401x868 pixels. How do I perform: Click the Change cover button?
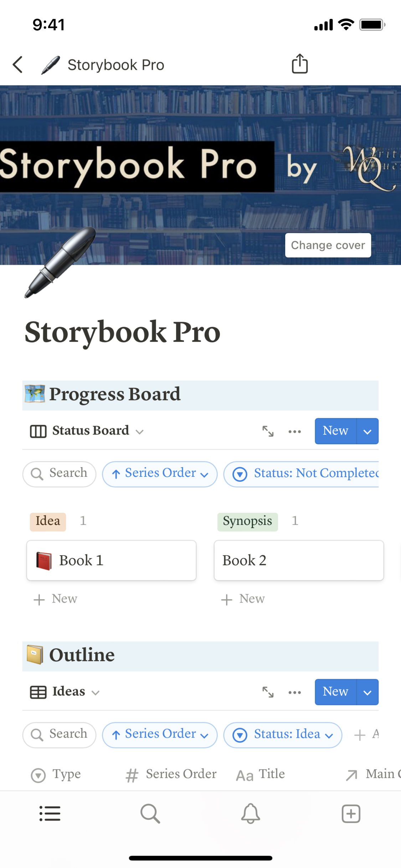pyautogui.click(x=328, y=245)
